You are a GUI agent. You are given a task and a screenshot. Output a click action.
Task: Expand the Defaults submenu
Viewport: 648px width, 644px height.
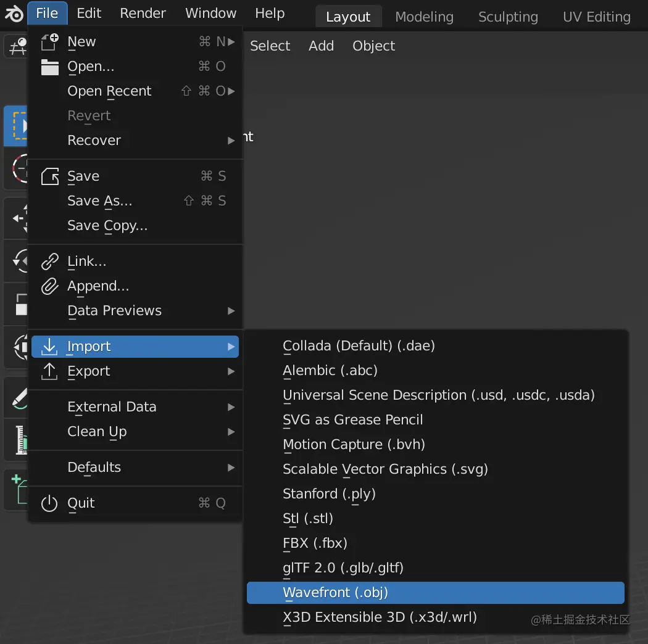pyautogui.click(x=231, y=468)
